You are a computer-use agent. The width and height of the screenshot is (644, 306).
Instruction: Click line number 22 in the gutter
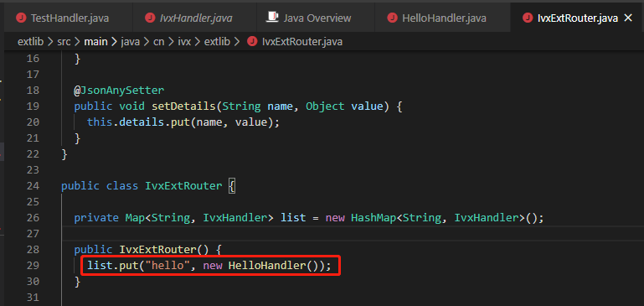click(33, 153)
